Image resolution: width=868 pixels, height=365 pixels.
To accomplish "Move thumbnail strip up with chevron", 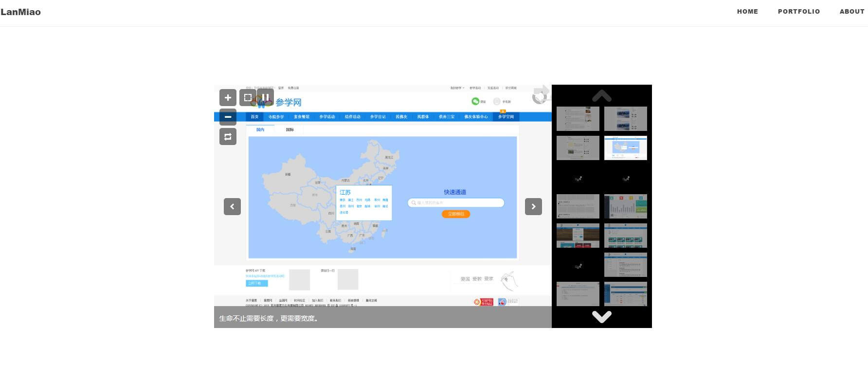I will [x=602, y=95].
